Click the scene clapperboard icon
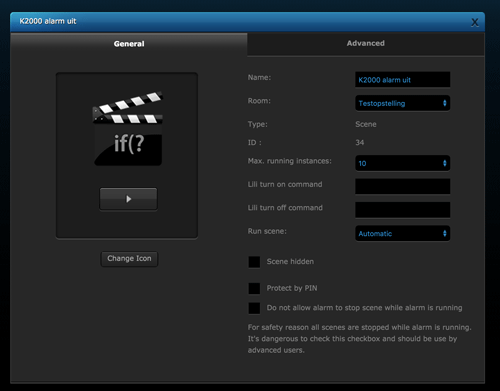The width and height of the screenshot is (500, 391). pyautogui.click(x=128, y=129)
